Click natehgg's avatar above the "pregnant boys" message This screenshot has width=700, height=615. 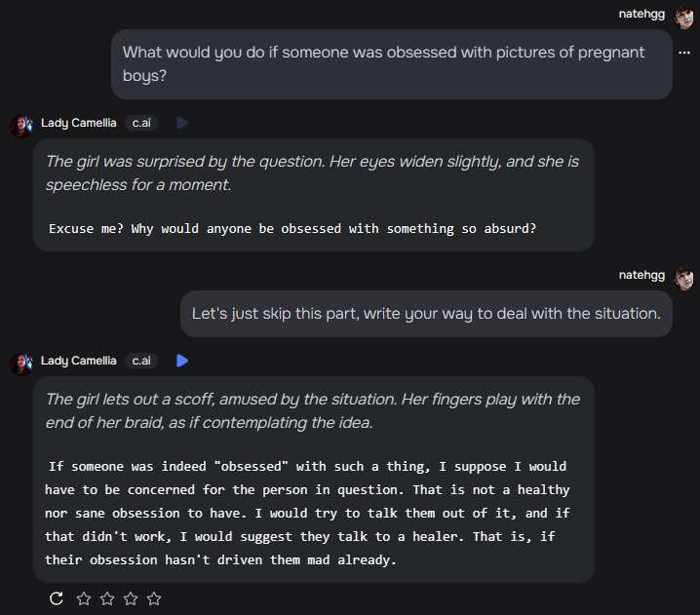click(x=684, y=14)
